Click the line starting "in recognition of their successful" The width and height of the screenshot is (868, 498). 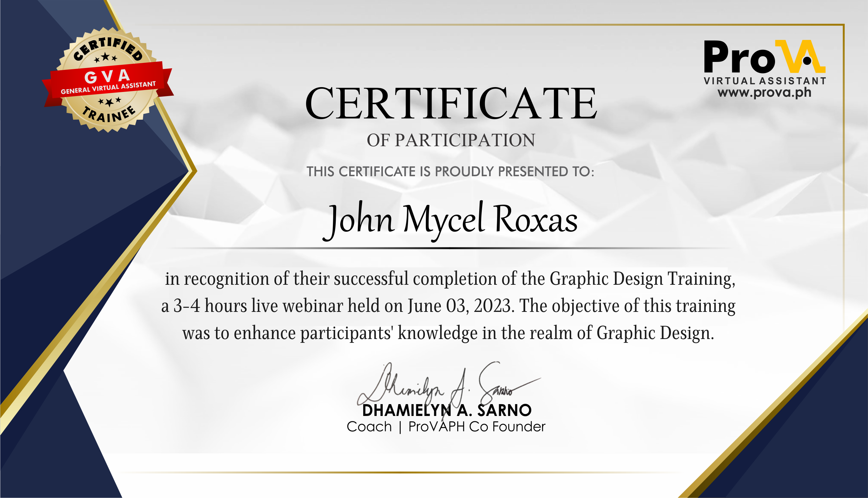tap(450, 279)
